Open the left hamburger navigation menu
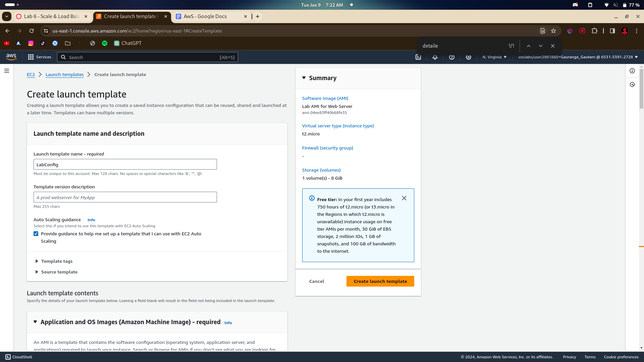Screen dimensions: 644x362 [x=7, y=71]
